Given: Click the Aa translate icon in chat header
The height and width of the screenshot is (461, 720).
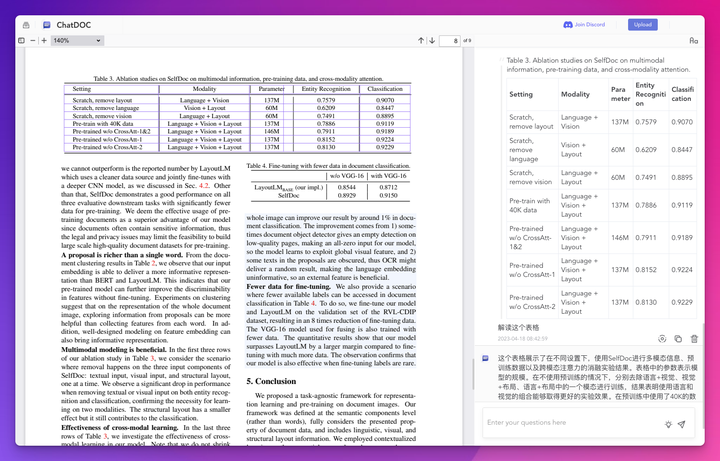Looking at the screenshot, I should pyautogui.click(x=693, y=40).
